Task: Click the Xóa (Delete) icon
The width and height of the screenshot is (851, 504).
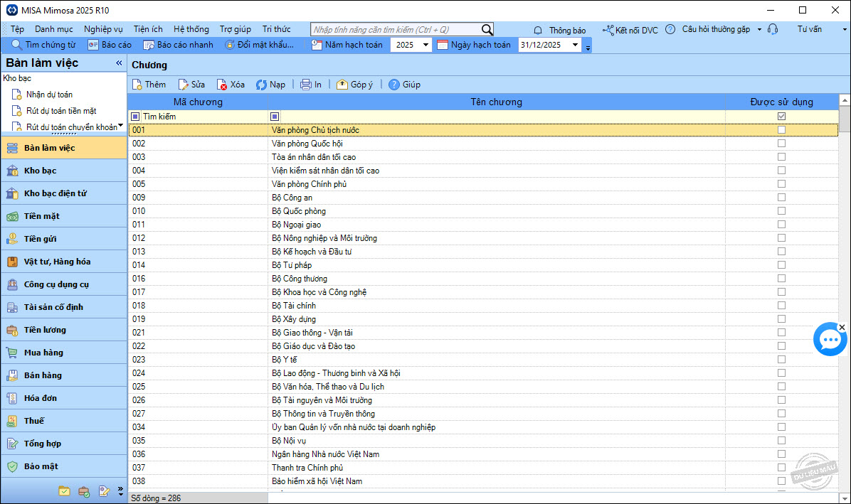Action: click(x=222, y=85)
